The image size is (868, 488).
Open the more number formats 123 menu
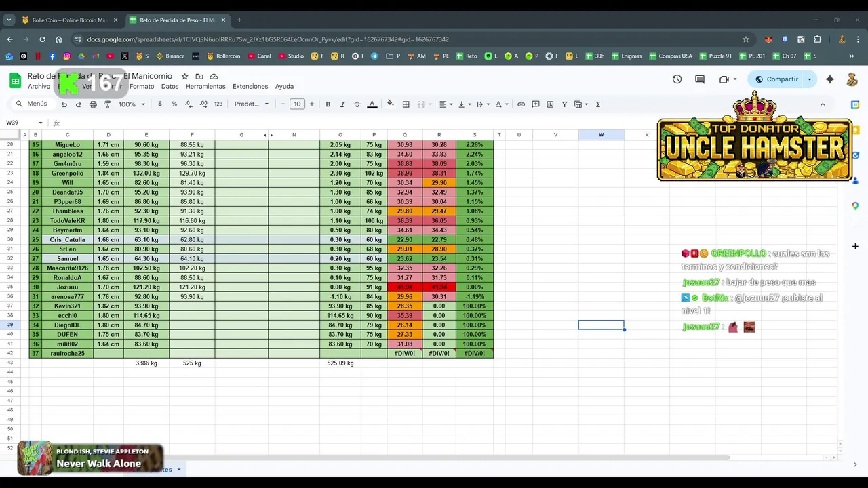tap(218, 104)
